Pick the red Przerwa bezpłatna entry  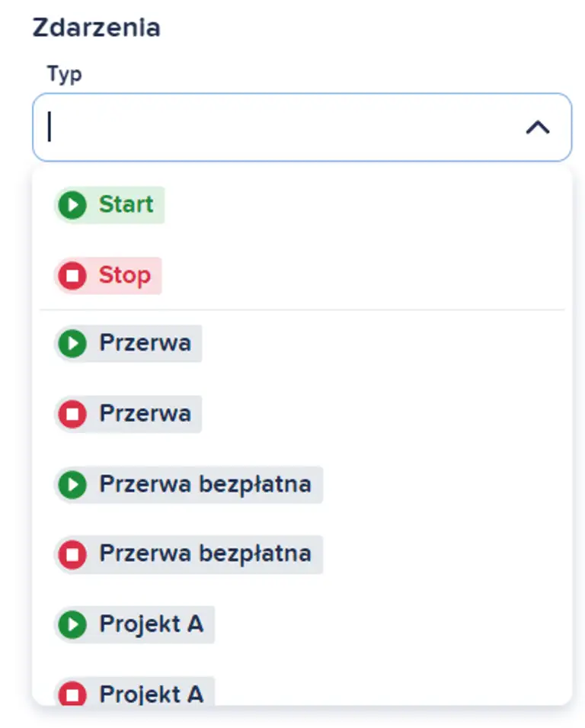tap(205, 554)
